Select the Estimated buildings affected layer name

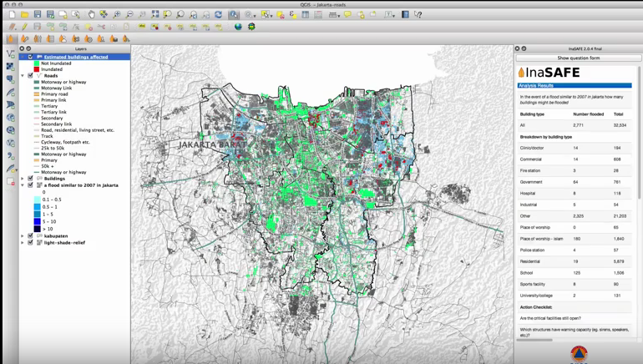click(76, 57)
